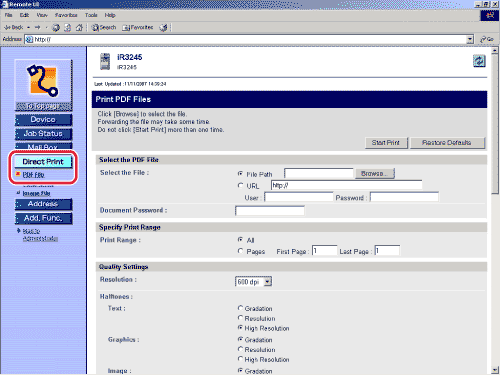Open the Address sidebar section
500x375 pixels.
coord(43,204)
